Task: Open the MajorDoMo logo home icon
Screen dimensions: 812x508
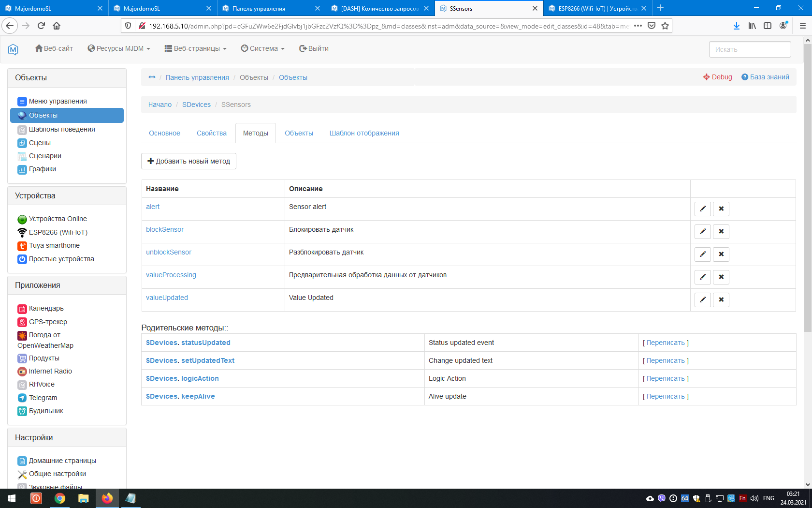Action: tap(13, 49)
